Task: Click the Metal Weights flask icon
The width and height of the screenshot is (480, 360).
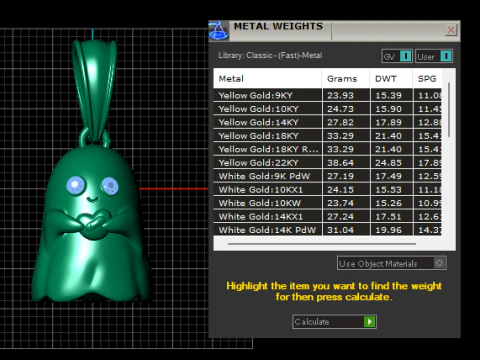Action: pyautogui.click(x=219, y=31)
